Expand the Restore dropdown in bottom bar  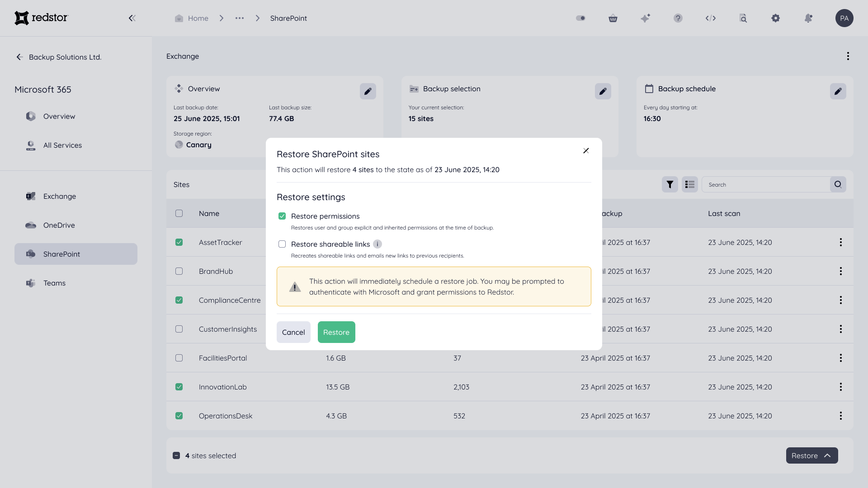(x=811, y=455)
